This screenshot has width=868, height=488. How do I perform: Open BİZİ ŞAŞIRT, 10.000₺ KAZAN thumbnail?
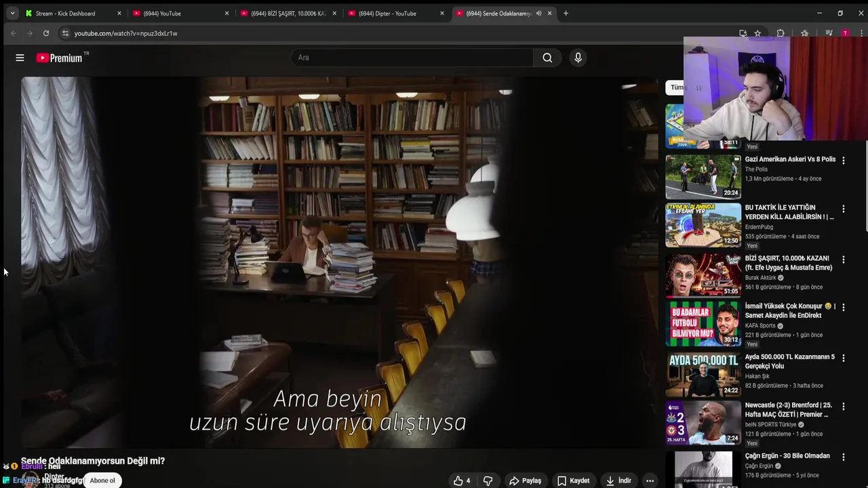[x=703, y=275]
